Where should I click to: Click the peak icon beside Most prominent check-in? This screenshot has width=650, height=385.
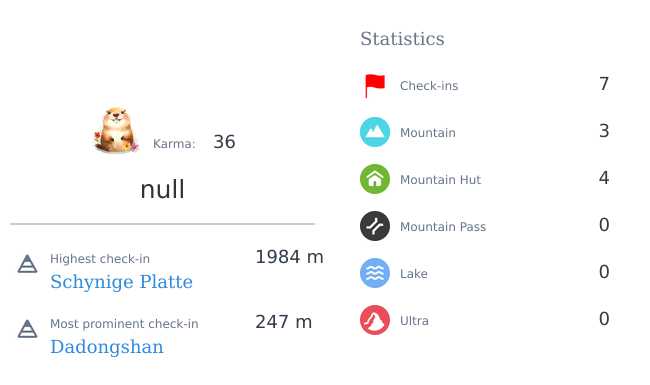tap(27, 329)
